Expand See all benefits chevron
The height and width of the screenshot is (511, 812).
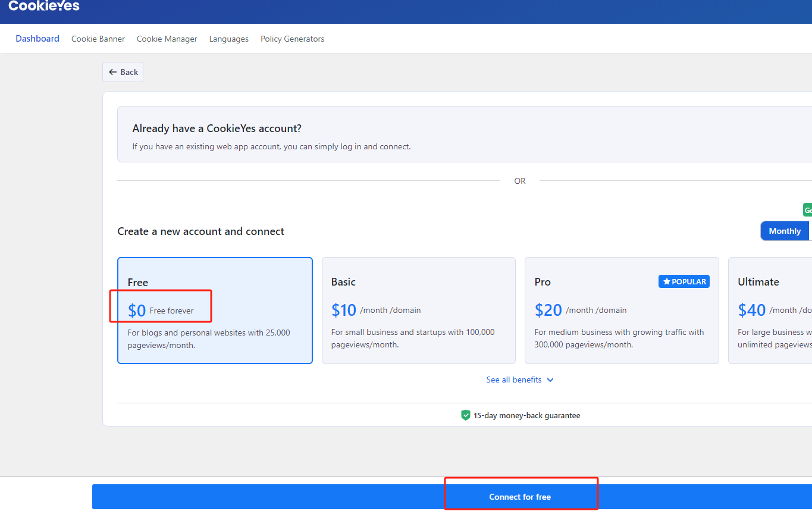coord(550,380)
